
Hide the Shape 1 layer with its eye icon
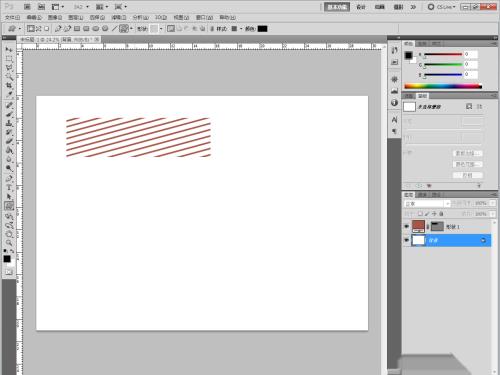pyautogui.click(x=406, y=226)
